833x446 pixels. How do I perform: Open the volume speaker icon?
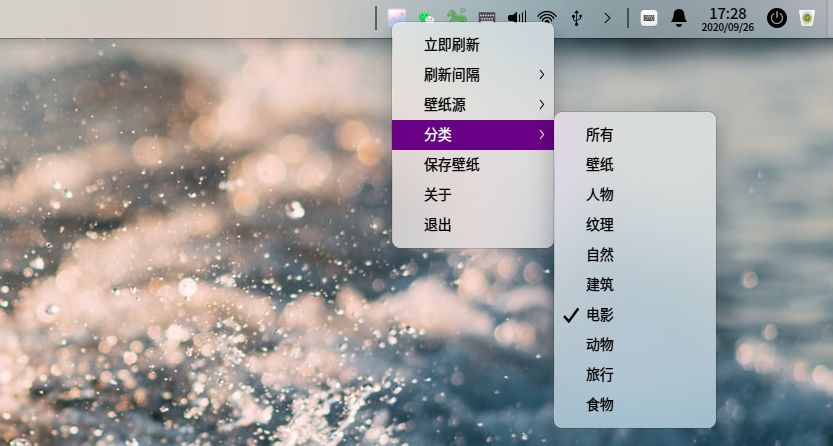pos(517,18)
